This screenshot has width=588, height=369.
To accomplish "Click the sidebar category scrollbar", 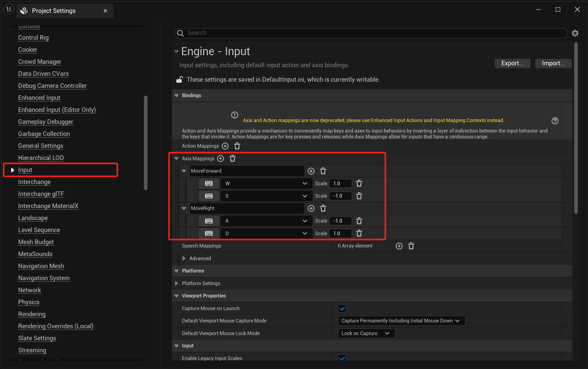I will click(146, 143).
